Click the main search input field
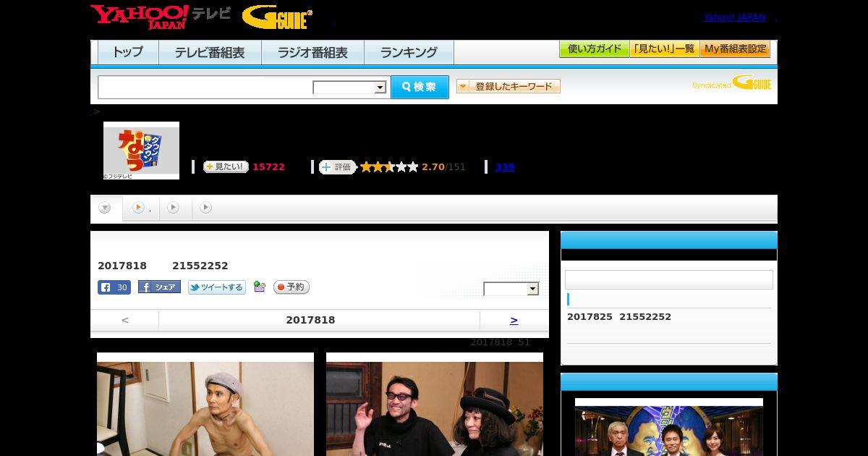Viewport: 868px width, 456px height. (x=205, y=87)
